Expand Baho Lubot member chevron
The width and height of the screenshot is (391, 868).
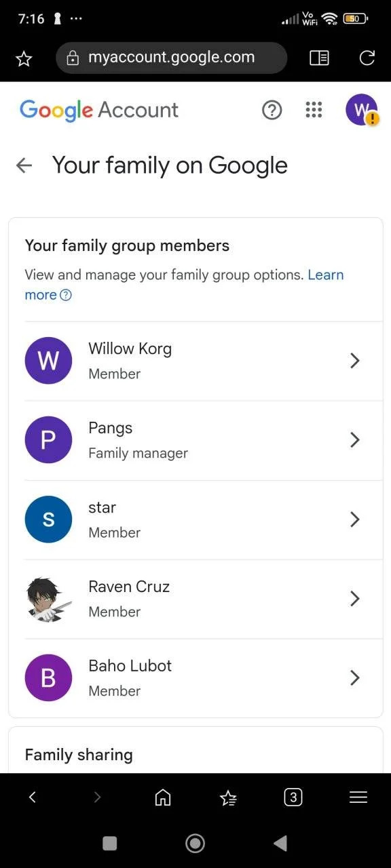[x=354, y=677]
